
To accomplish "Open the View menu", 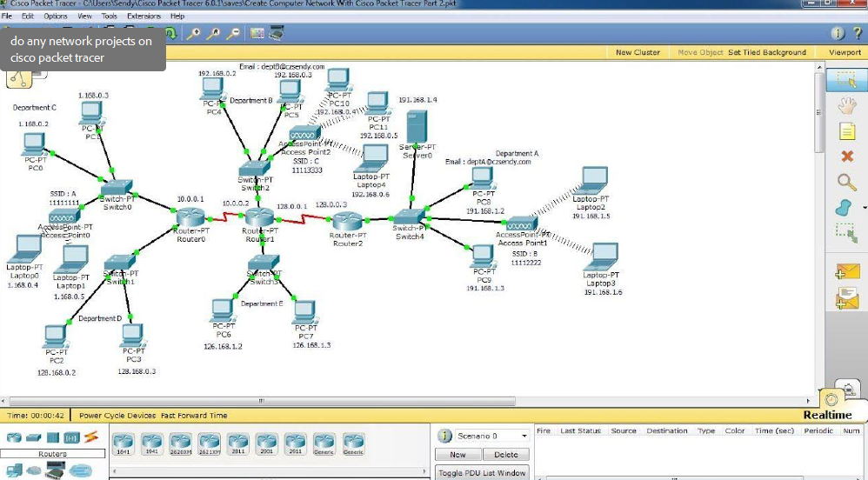I will coord(84,16).
